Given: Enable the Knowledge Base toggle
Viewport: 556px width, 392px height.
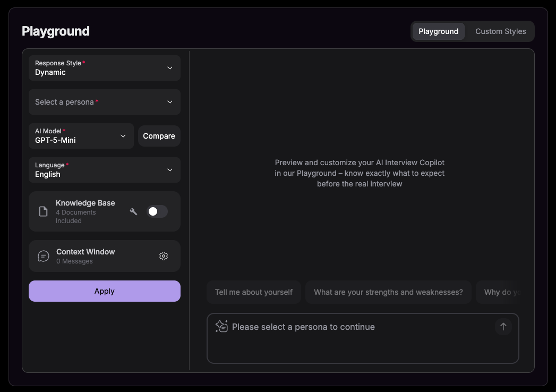Looking at the screenshot, I should [x=157, y=211].
